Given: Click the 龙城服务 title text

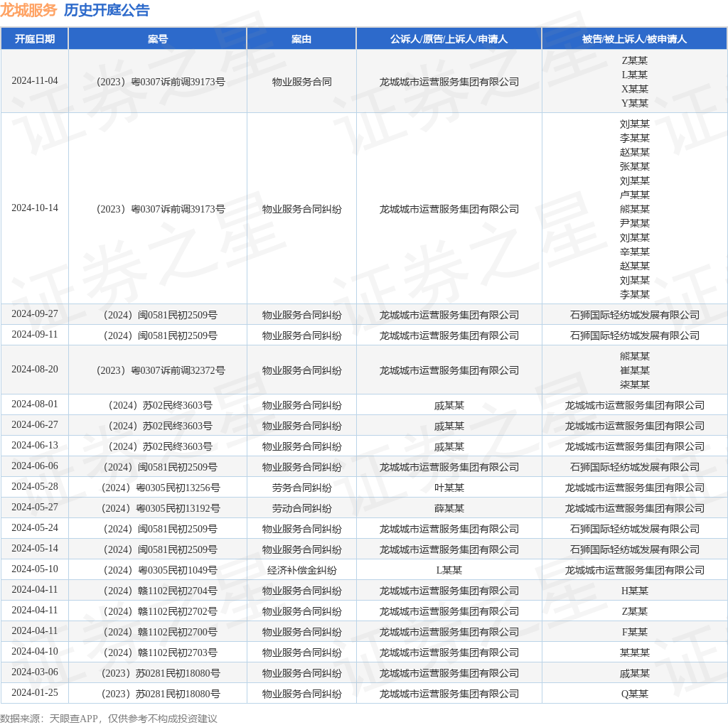Looking at the screenshot, I should click(x=28, y=10).
